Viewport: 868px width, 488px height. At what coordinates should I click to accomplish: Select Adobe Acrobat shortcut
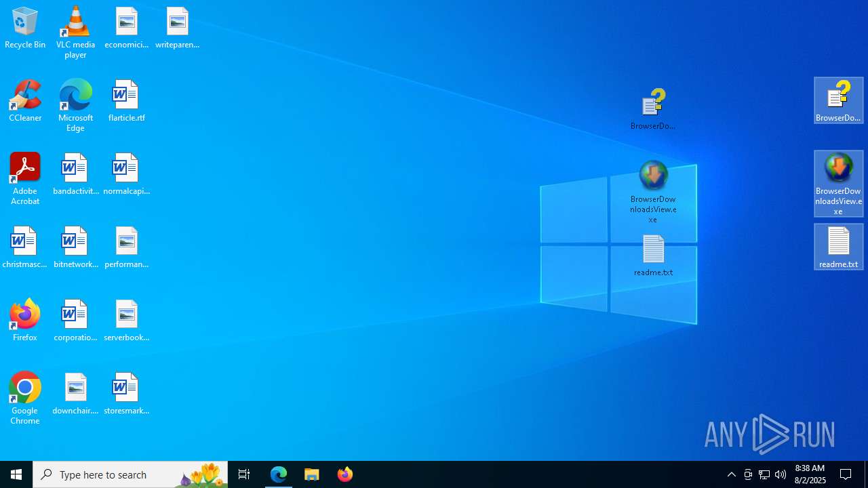(x=25, y=179)
